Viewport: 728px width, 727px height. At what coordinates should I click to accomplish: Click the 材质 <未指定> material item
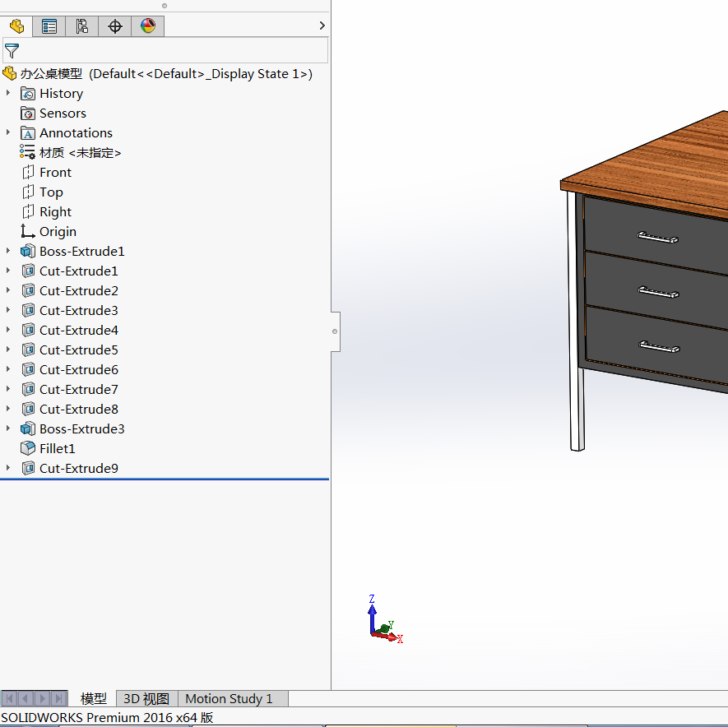(x=80, y=153)
